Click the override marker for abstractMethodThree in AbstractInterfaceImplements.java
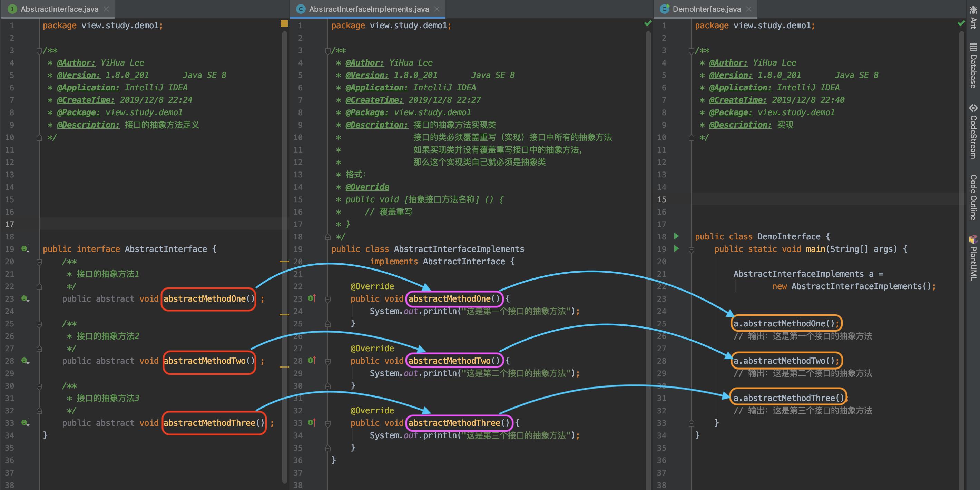980x490 pixels. [x=312, y=423]
